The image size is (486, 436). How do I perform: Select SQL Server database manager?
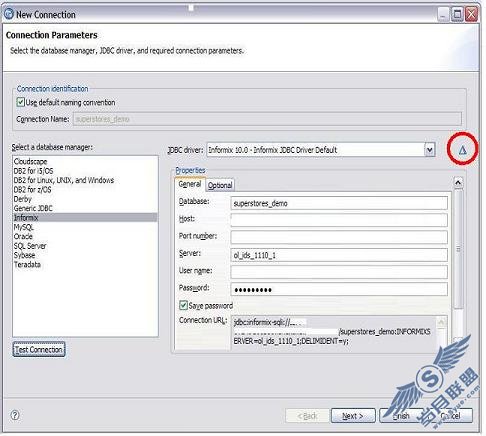85,246
